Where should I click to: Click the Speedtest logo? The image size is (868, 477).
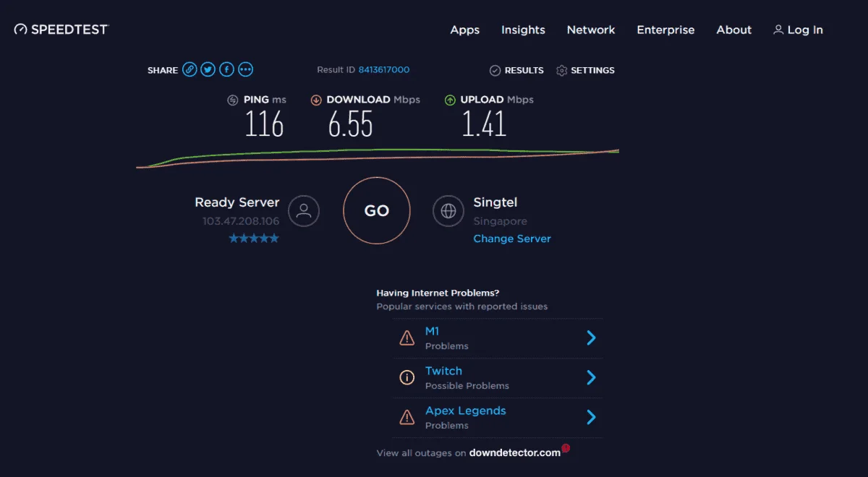point(61,30)
